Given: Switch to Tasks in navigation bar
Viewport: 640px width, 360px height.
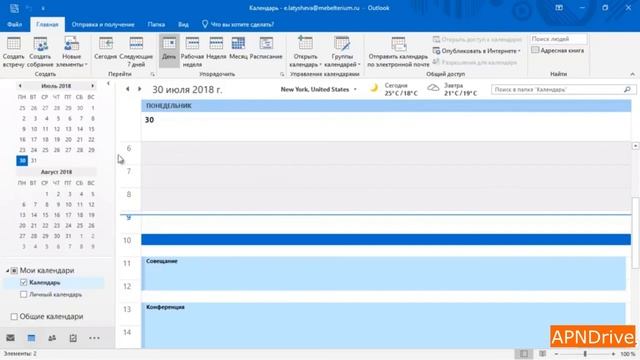Looking at the screenshot, I should click(73, 338).
